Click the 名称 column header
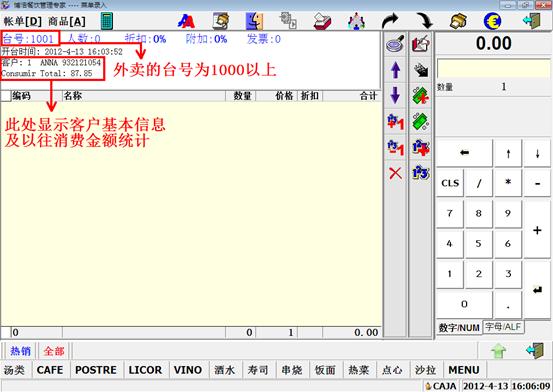 pos(144,96)
